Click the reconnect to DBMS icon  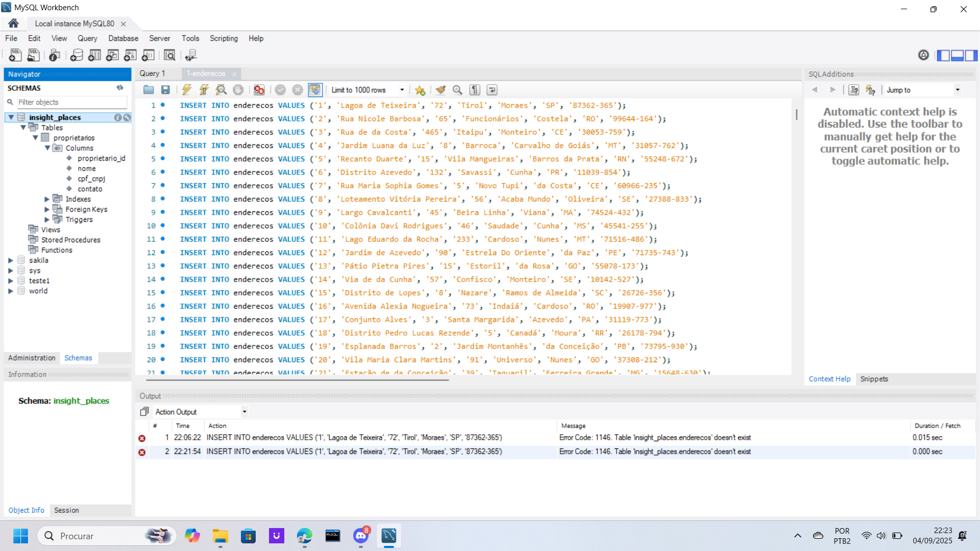(191, 55)
